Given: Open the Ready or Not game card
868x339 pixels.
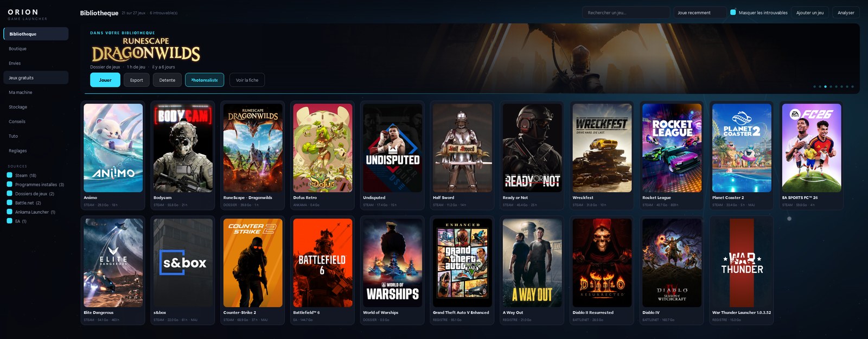Looking at the screenshot, I should click(x=532, y=156).
